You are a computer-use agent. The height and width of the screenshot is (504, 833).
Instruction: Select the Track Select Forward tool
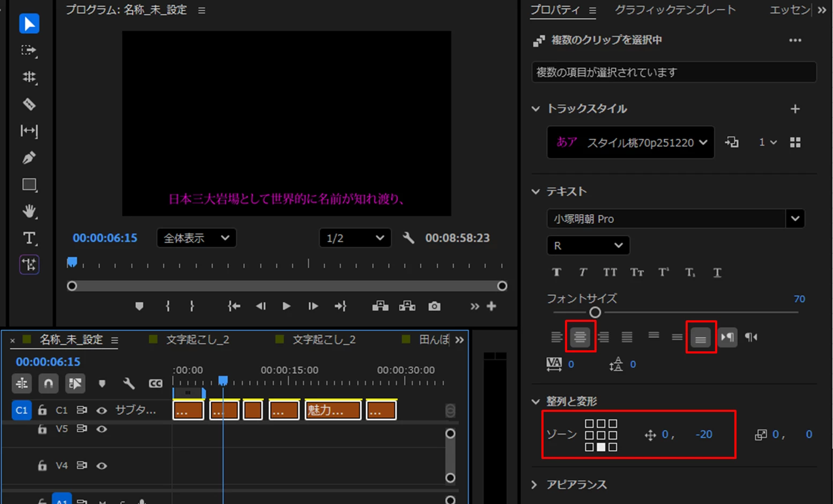coord(29,50)
